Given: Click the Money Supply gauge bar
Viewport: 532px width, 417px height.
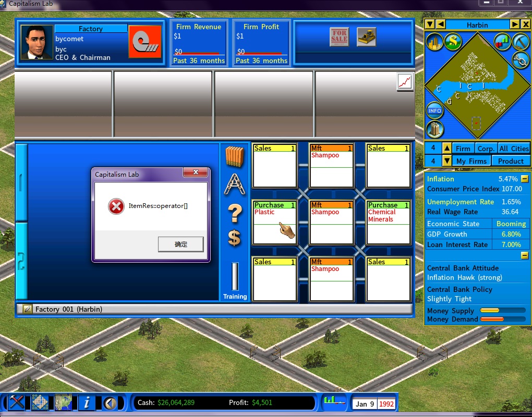Looking at the screenshot, I should pyautogui.click(x=502, y=310).
